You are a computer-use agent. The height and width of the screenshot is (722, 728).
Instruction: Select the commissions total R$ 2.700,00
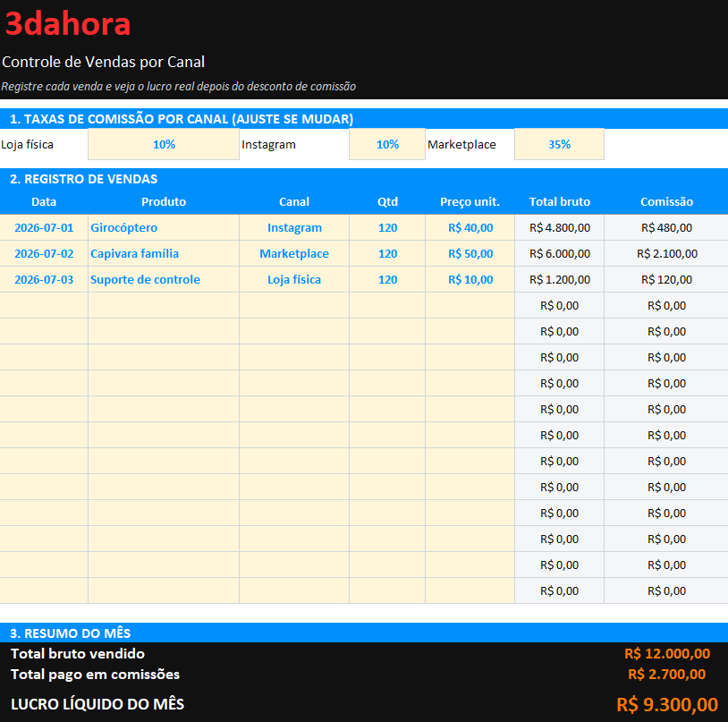click(x=666, y=675)
